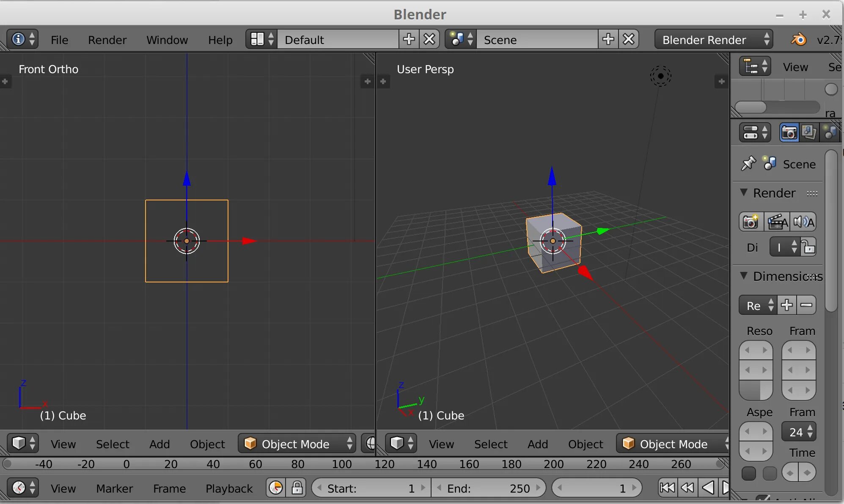This screenshot has width=844, height=504.
Task: Jump to start frame in timeline
Action: click(667, 488)
